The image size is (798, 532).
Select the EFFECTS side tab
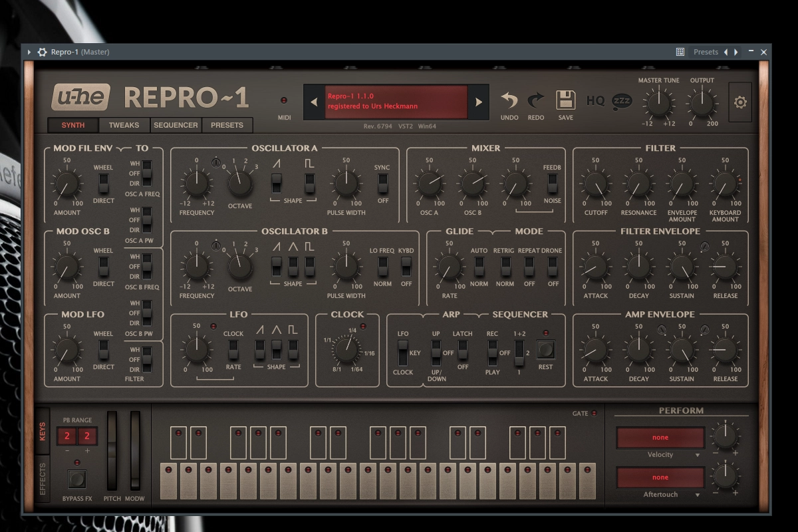[x=43, y=479]
